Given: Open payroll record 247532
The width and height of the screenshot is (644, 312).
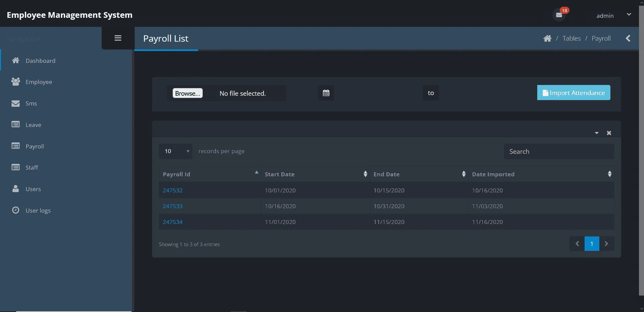Looking at the screenshot, I should (x=173, y=190).
